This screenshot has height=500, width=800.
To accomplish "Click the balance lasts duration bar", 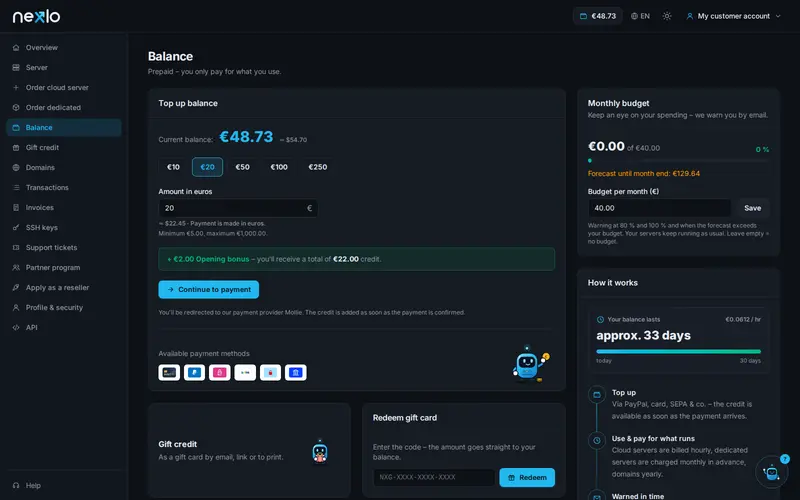I will 679,352.
